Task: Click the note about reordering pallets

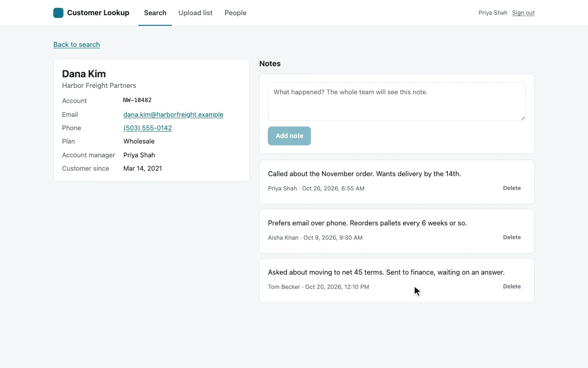Action: pos(367,223)
